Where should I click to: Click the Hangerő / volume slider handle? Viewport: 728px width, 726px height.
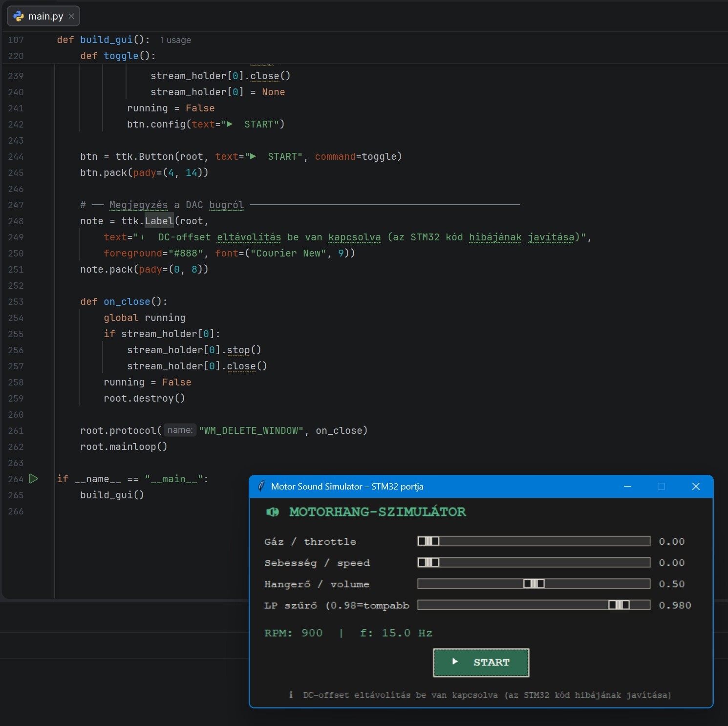click(534, 584)
